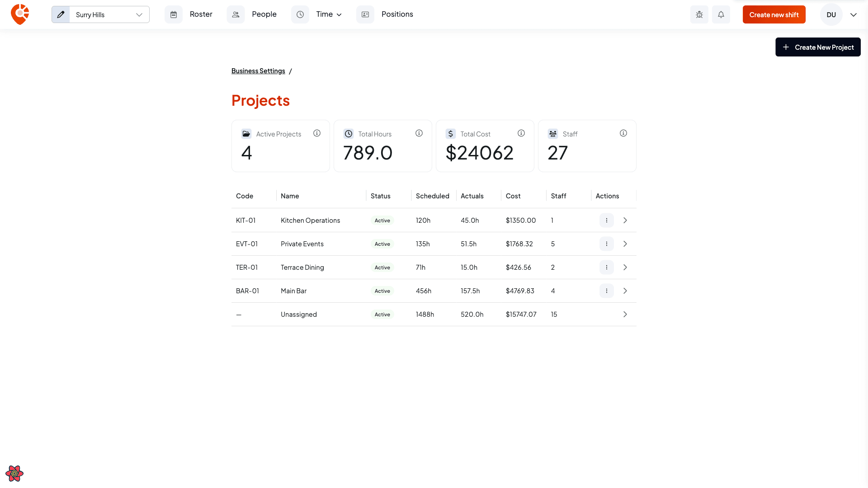Image resolution: width=868 pixels, height=488 pixels.
Task: Click Create New Project button
Action: tap(818, 47)
